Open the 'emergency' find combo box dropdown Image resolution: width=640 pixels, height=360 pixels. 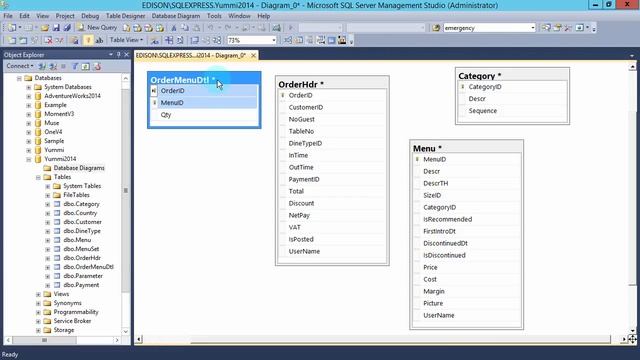click(x=532, y=28)
